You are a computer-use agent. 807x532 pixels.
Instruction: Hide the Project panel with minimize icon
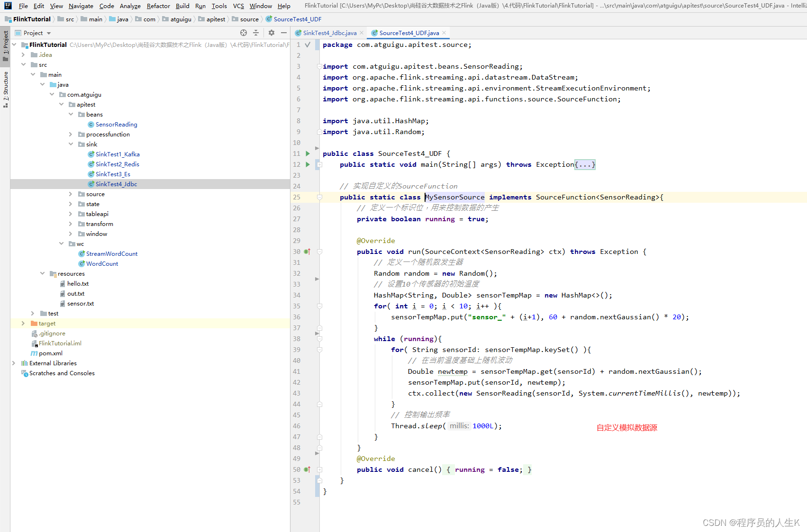(284, 33)
